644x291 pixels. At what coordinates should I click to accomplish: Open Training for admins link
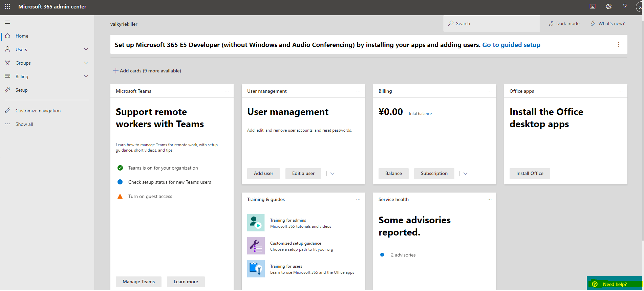(x=288, y=220)
